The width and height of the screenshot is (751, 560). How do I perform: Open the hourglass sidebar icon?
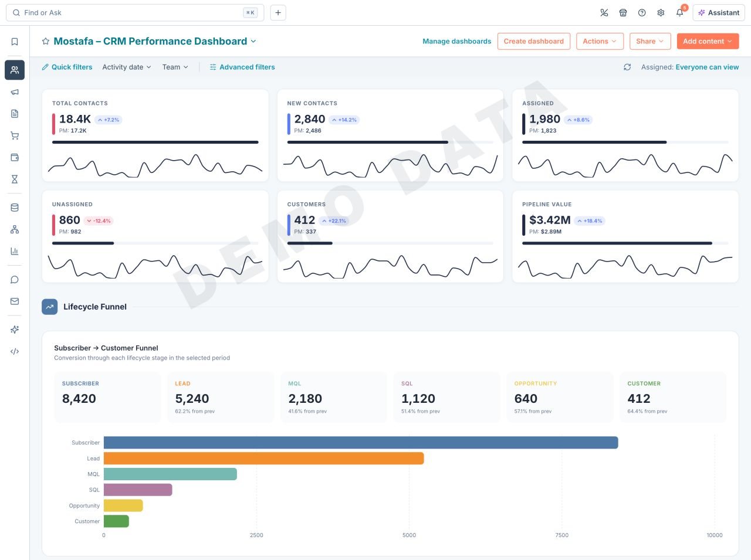(15, 179)
